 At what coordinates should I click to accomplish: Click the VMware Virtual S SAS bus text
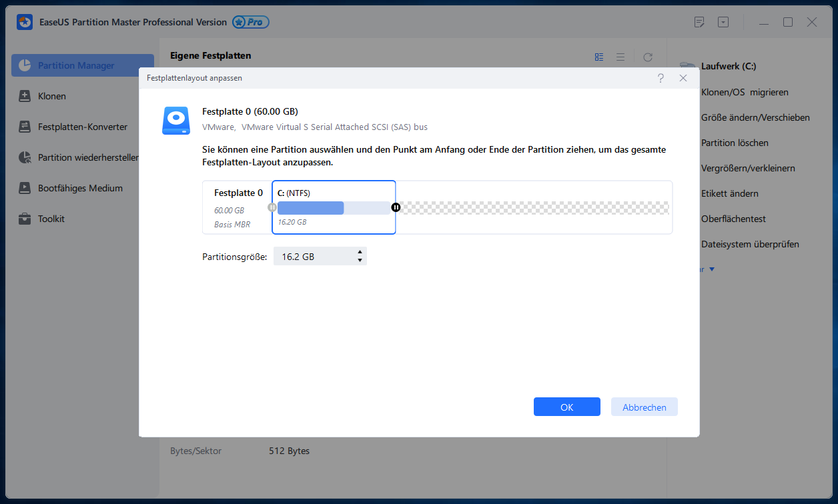point(315,127)
